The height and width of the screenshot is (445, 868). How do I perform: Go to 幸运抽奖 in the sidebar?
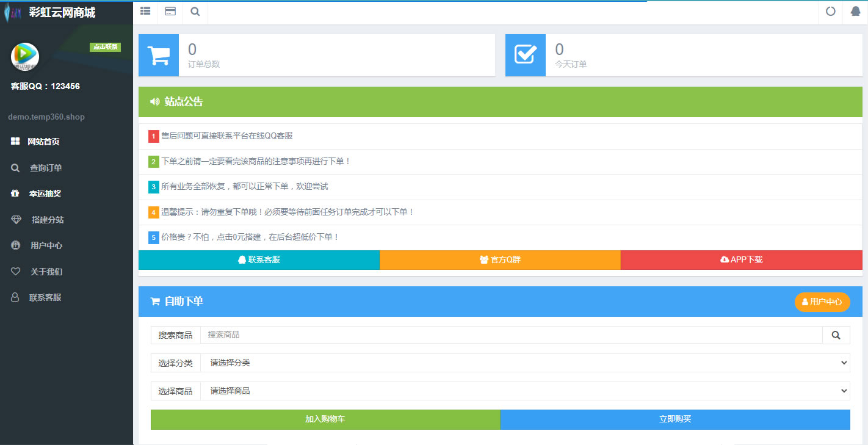point(45,194)
